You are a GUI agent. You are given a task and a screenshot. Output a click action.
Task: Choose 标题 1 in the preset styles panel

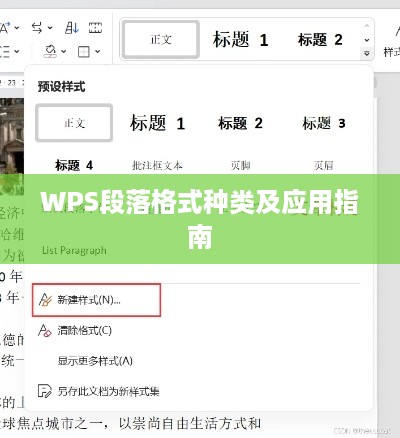tap(157, 123)
